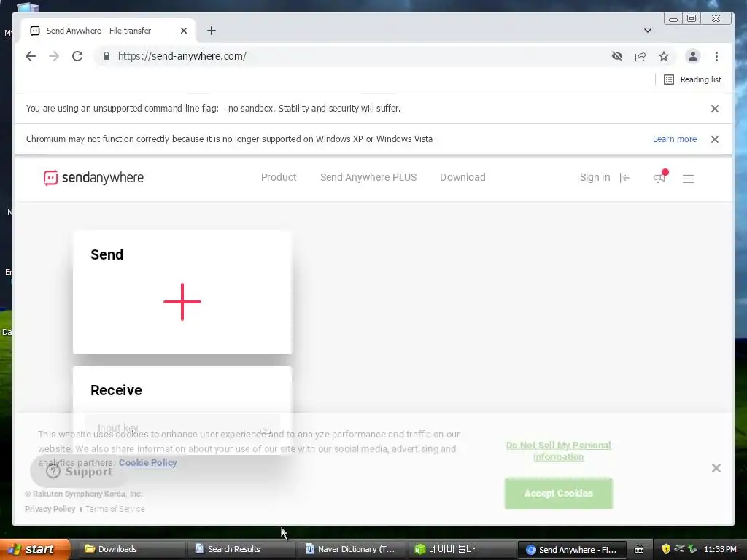
Task: Expand the tab search chevron
Action: [x=648, y=31]
